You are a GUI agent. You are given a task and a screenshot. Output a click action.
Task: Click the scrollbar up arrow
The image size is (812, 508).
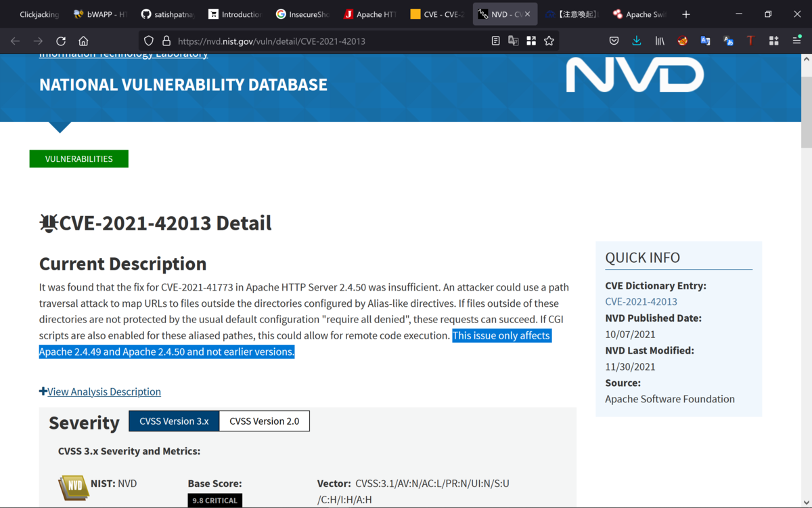pos(806,60)
